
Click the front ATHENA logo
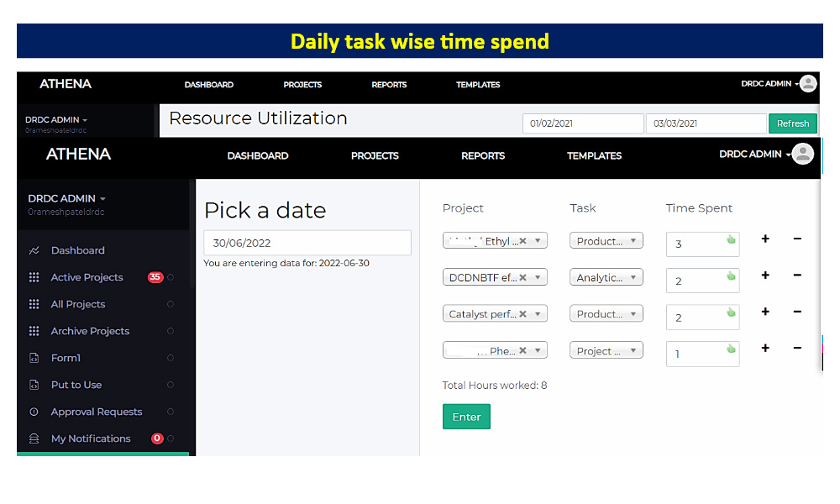[78, 155]
